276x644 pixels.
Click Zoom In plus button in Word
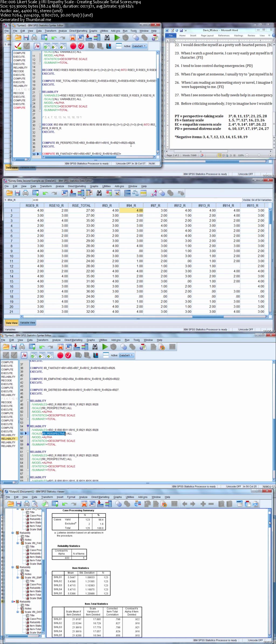point(271,155)
